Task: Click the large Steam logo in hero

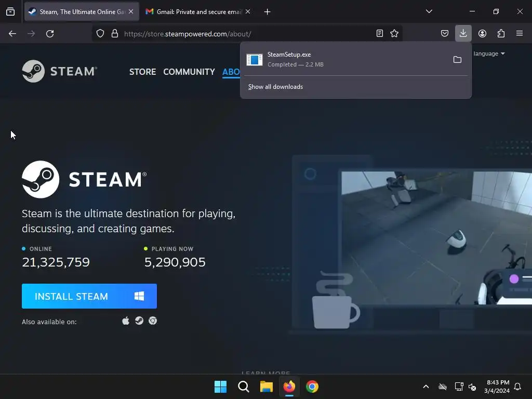Action: [x=84, y=179]
